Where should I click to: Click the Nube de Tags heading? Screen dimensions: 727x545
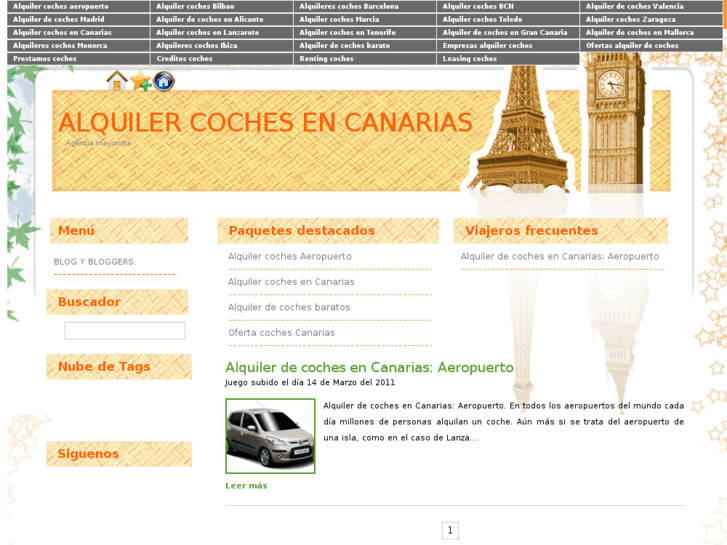pyautogui.click(x=104, y=366)
